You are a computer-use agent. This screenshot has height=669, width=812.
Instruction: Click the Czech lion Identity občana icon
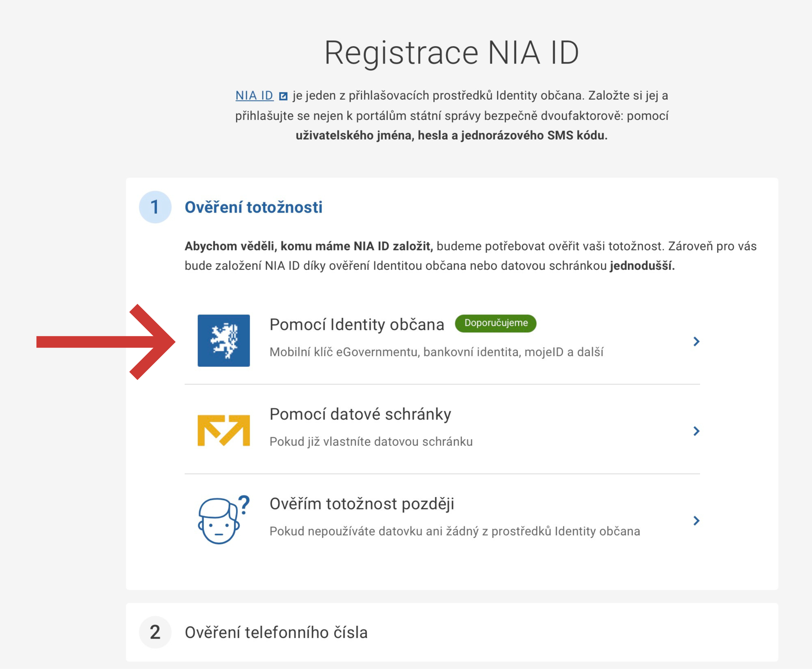tap(224, 341)
